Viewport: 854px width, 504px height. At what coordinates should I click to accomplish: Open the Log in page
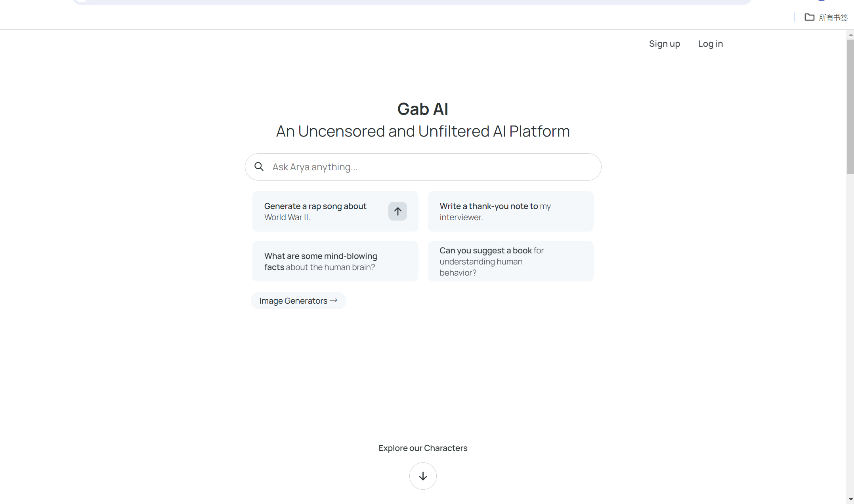click(x=710, y=44)
